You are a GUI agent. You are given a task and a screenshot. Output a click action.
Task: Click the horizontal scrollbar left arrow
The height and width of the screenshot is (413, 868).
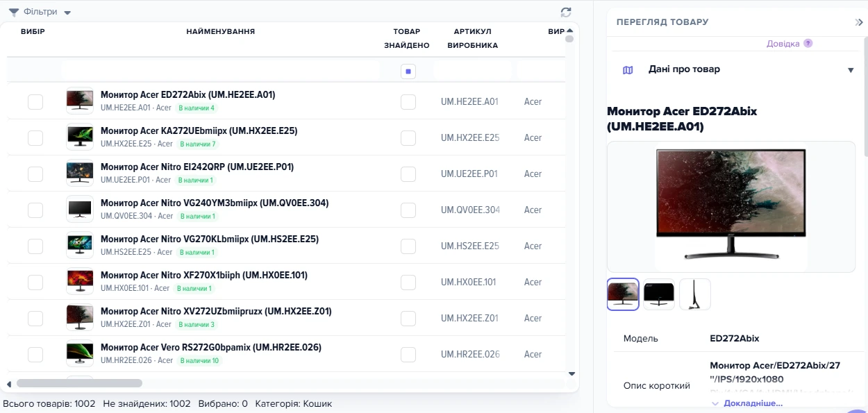point(9,384)
